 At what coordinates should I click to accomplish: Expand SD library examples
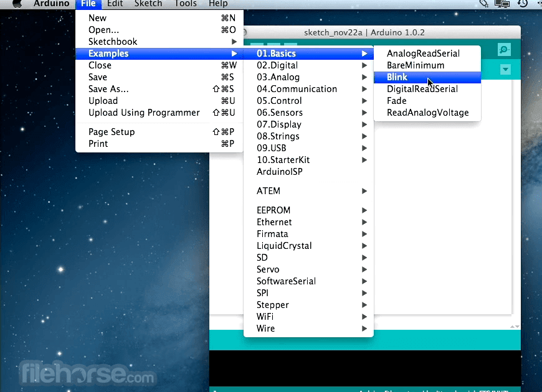308,258
